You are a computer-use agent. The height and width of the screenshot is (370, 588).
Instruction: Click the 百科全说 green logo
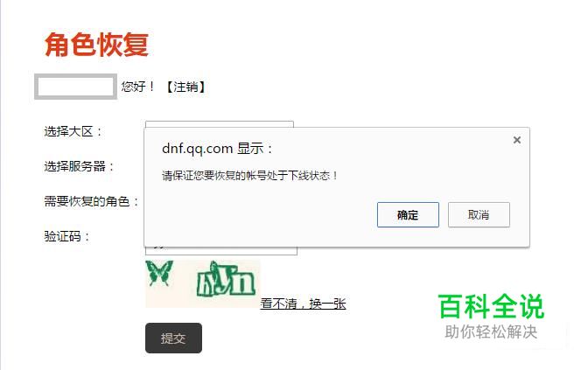pyautogui.click(x=491, y=306)
